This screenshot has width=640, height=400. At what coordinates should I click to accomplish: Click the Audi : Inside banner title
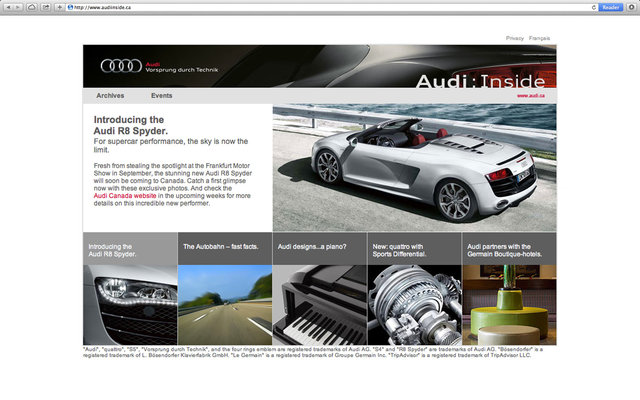(480, 81)
